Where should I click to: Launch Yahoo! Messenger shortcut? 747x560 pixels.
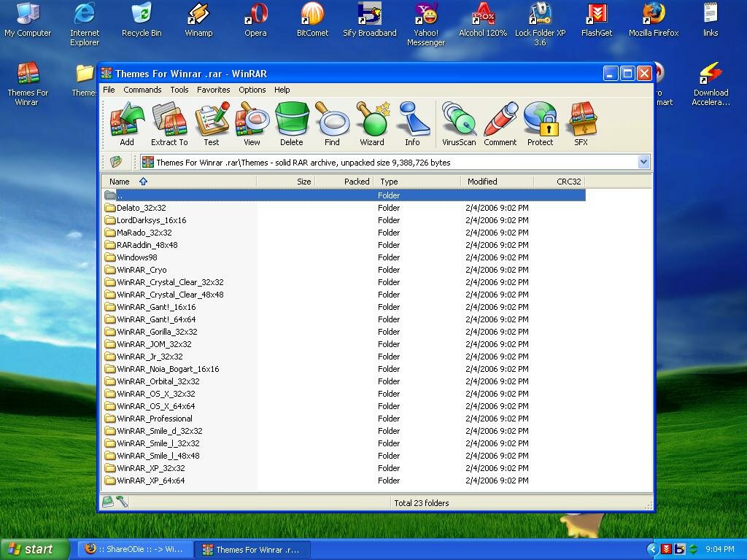[426, 24]
